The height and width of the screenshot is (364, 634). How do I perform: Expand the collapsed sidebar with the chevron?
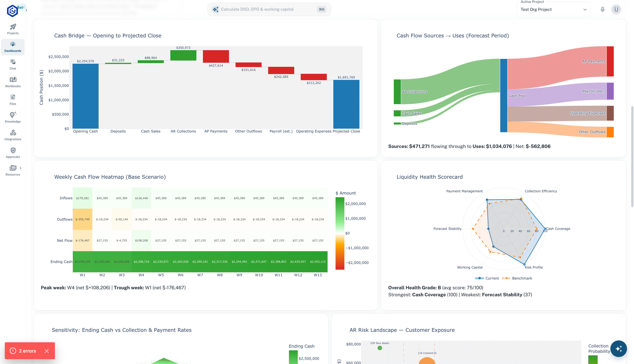point(26,10)
